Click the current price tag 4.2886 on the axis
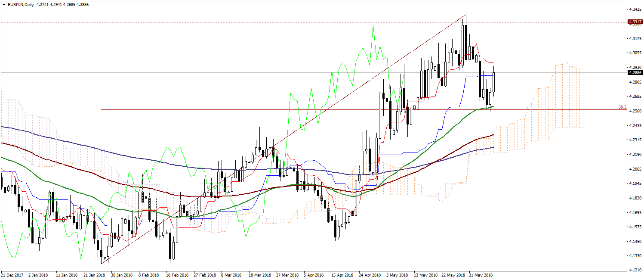This screenshot has width=644, height=280. [x=635, y=73]
